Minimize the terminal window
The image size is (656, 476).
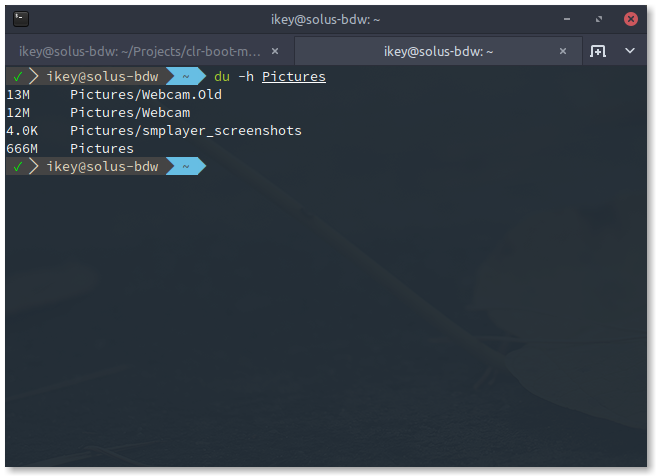click(x=566, y=19)
